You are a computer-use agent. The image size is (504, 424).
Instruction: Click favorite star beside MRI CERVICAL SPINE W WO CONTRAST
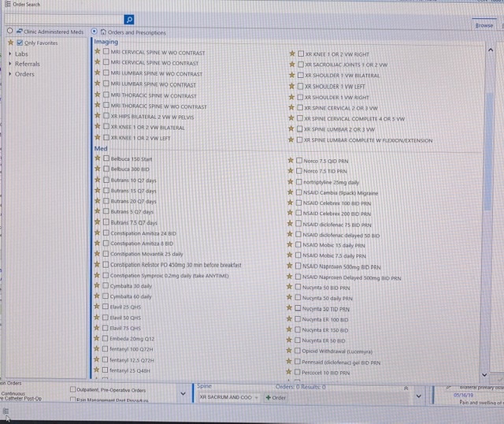(x=98, y=51)
